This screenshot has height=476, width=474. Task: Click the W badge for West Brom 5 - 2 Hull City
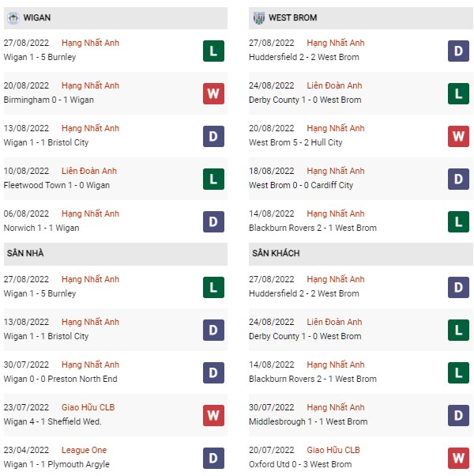coord(458,136)
